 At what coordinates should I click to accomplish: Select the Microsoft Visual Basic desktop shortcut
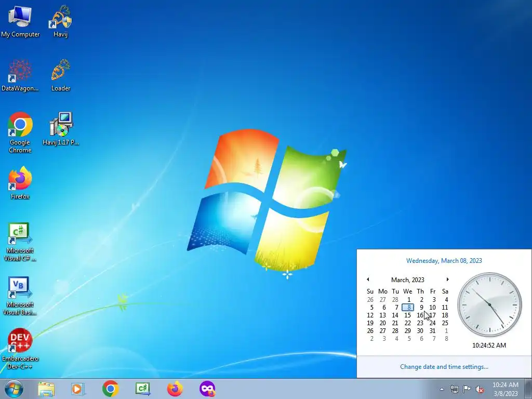(20, 296)
